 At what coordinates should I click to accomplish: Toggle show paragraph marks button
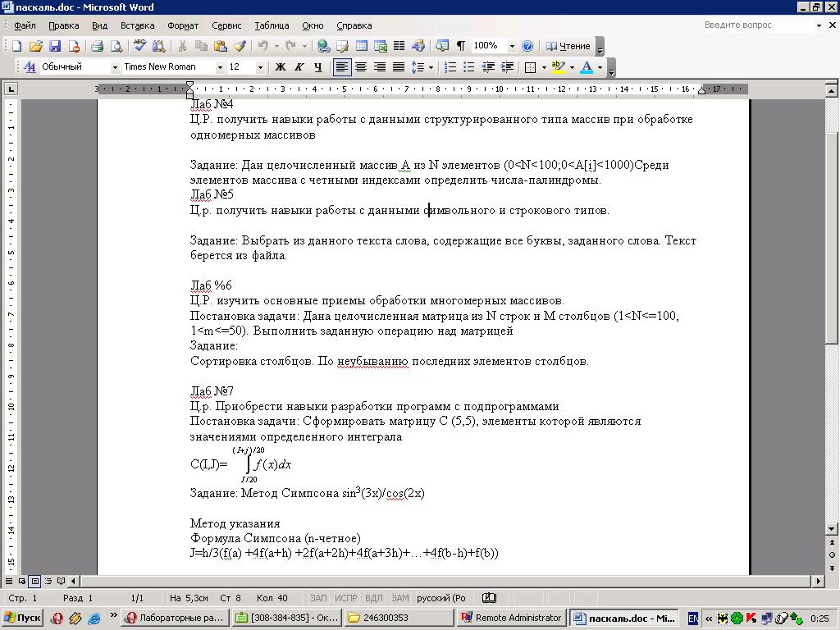(460, 46)
